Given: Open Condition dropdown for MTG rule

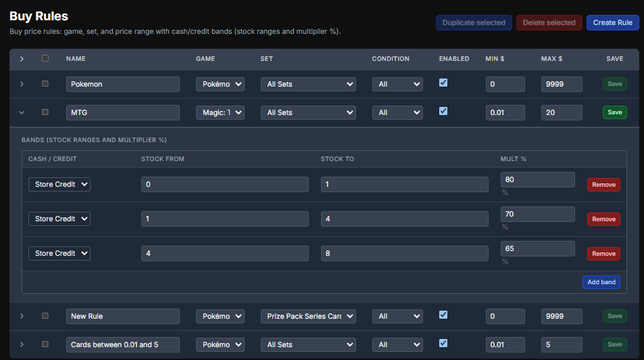Looking at the screenshot, I should pos(397,112).
